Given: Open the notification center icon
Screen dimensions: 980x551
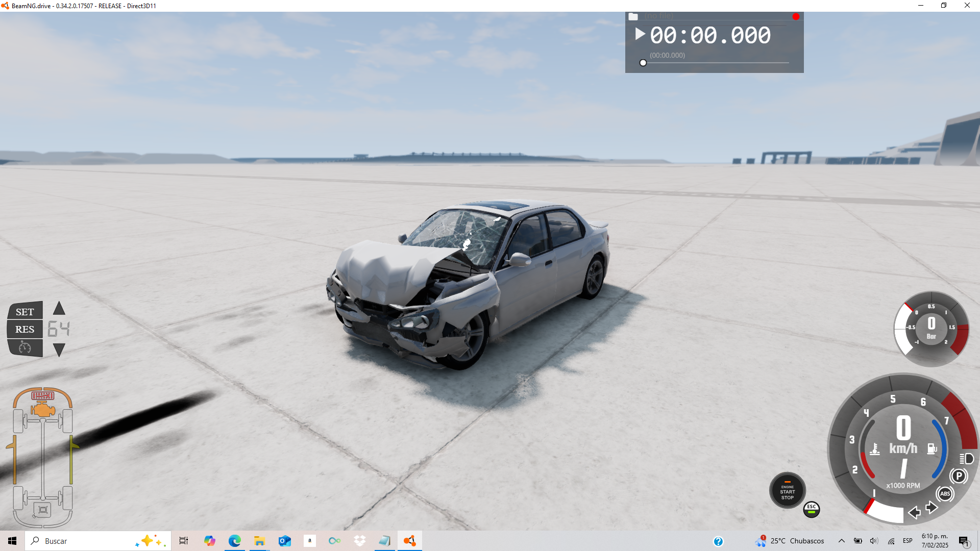Looking at the screenshot, I should pos(964,541).
